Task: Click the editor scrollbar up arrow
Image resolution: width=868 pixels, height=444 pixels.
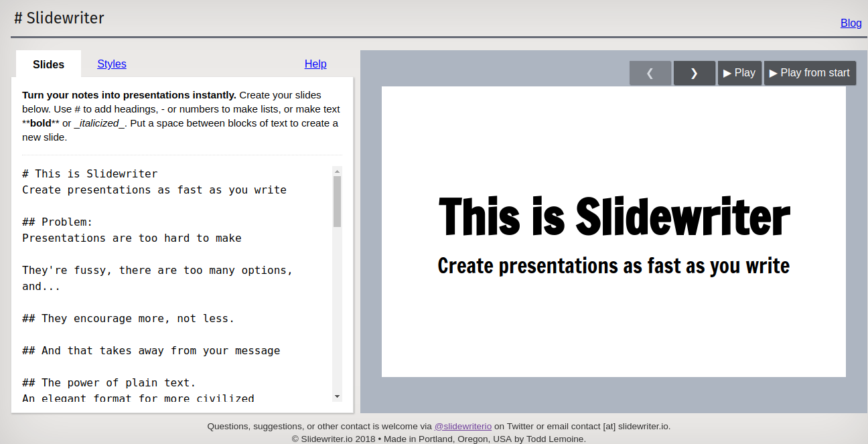Action: click(337, 171)
